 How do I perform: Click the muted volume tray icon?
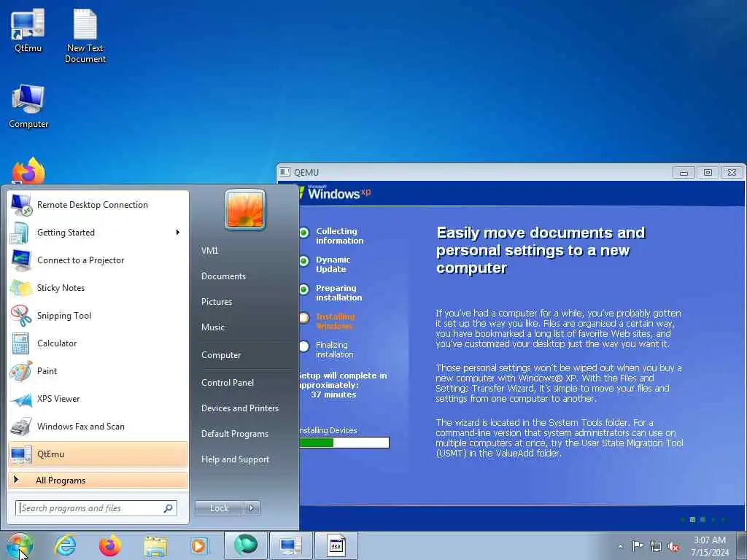pyautogui.click(x=673, y=547)
